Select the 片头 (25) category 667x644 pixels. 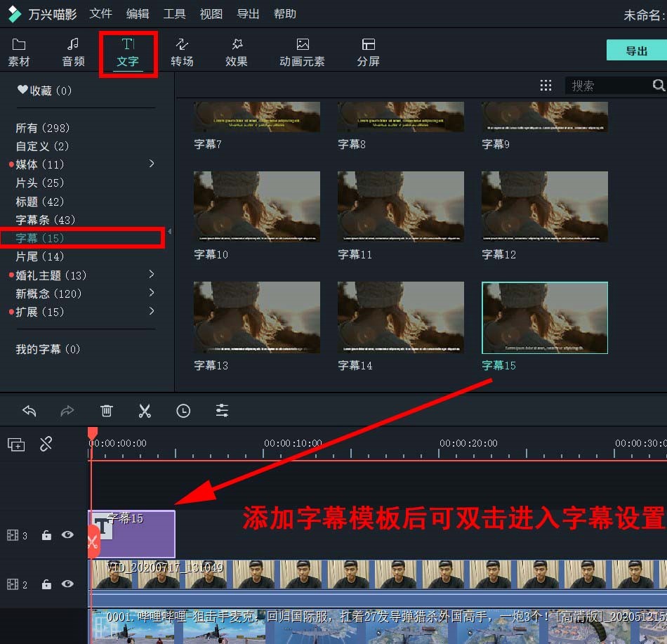pos(39,183)
